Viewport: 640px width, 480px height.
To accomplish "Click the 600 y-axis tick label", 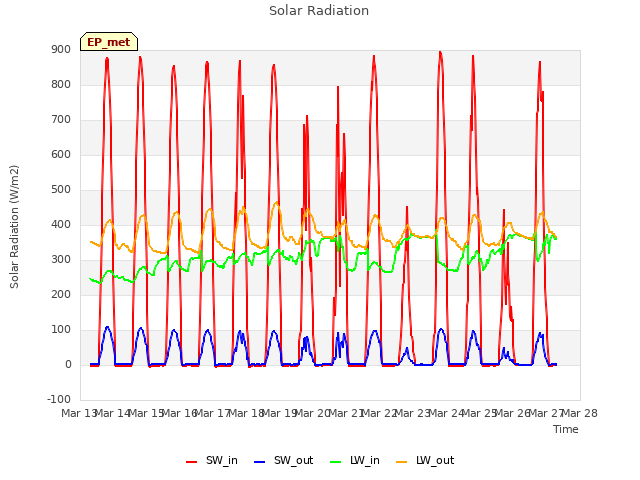I will (61, 155).
